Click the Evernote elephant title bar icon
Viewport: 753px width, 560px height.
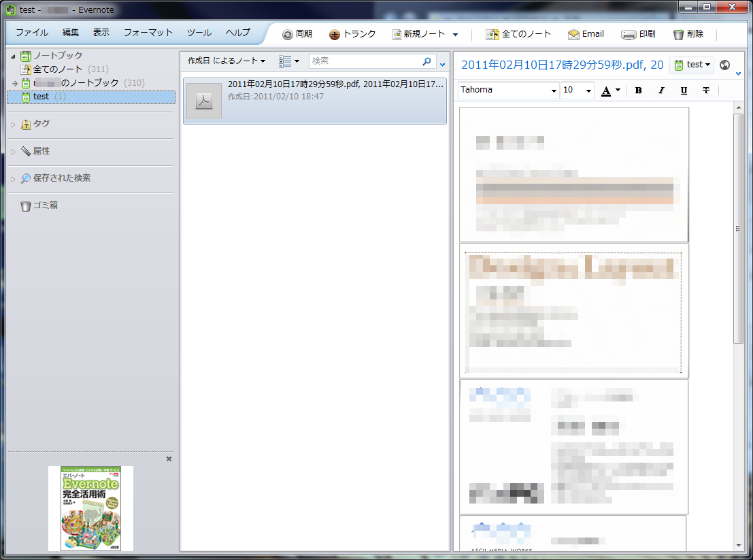coord(11,10)
